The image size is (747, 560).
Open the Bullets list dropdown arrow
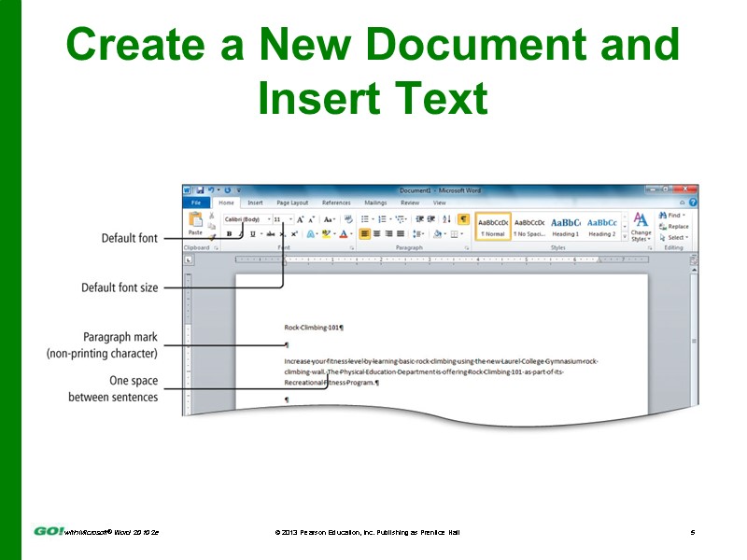click(372, 219)
